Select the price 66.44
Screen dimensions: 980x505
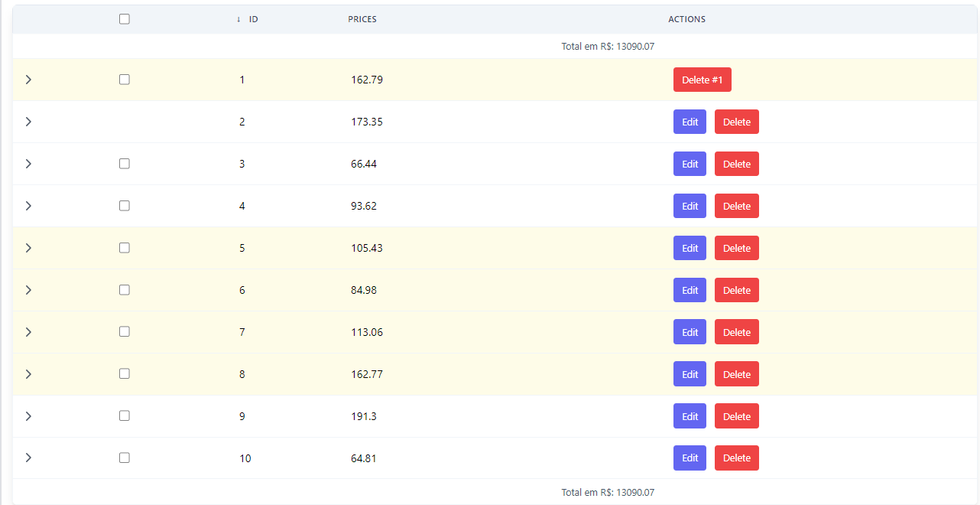pyautogui.click(x=364, y=164)
